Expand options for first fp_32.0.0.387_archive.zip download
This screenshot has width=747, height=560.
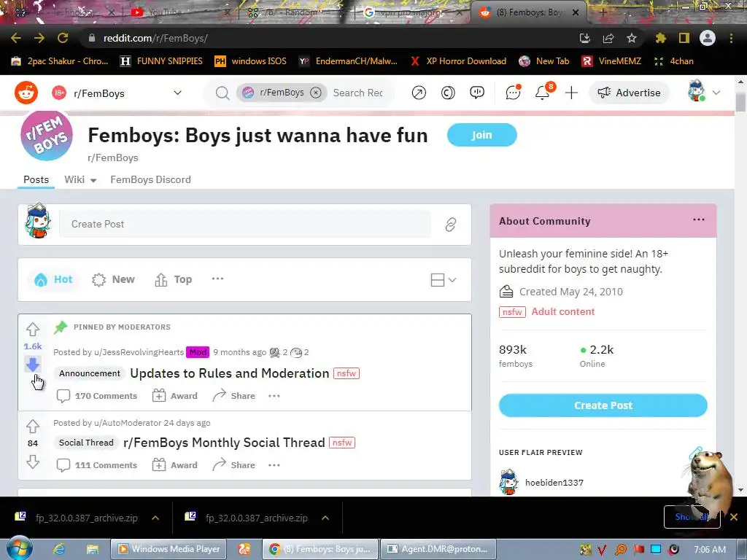coord(155,518)
